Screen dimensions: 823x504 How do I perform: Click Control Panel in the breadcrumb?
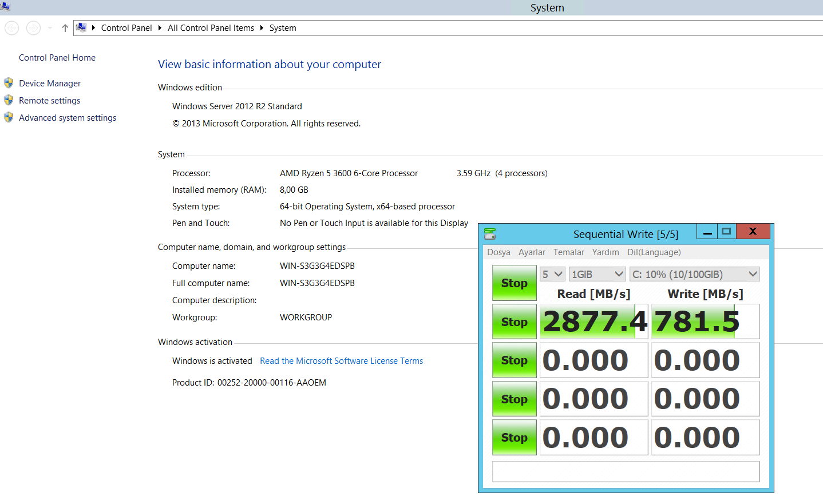pos(126,28)
